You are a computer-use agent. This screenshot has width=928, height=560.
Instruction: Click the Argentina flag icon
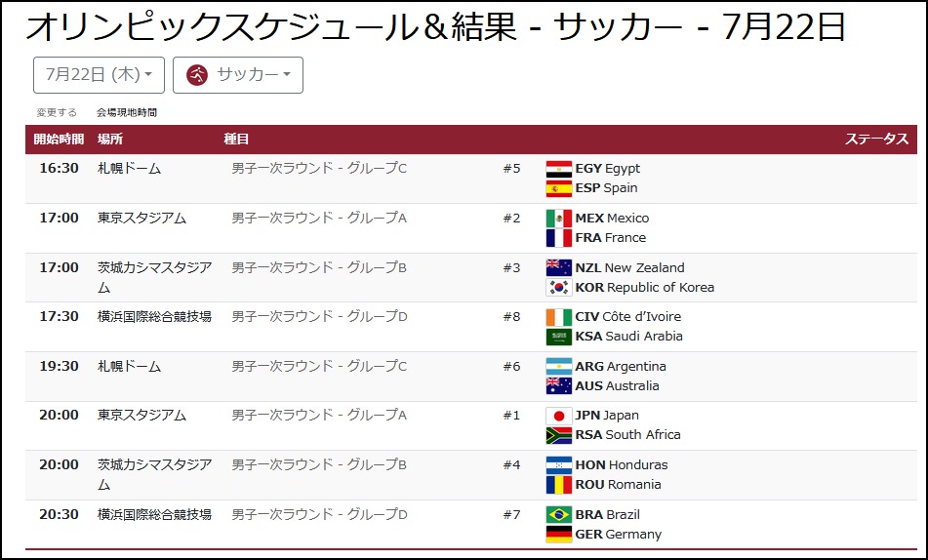point(559,367)
